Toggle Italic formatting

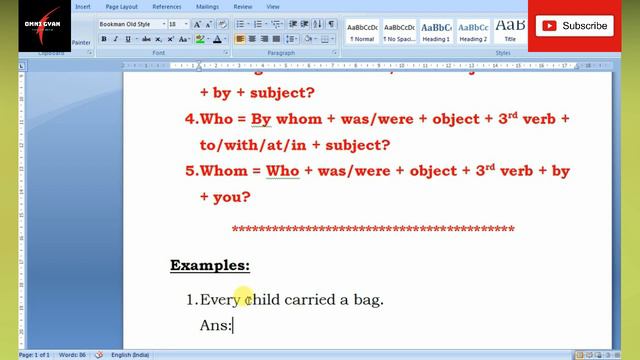pyautogui.click(x=116, y=39)
